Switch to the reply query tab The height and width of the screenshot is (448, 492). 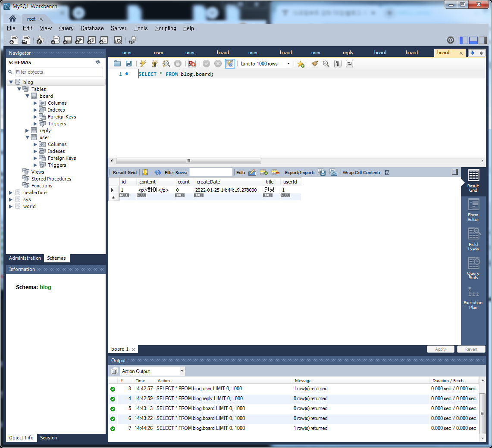[348, 53]
